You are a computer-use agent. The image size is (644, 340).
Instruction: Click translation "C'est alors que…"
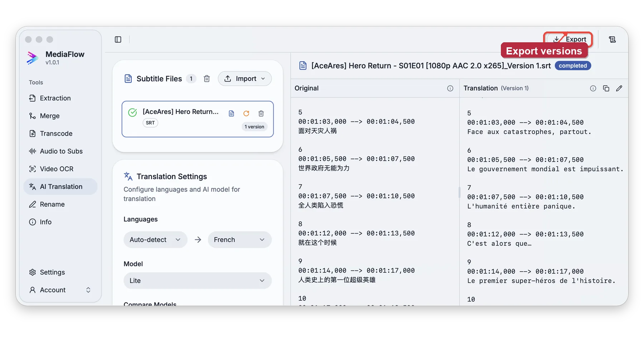pyautogui.click(x=499, y=244)
